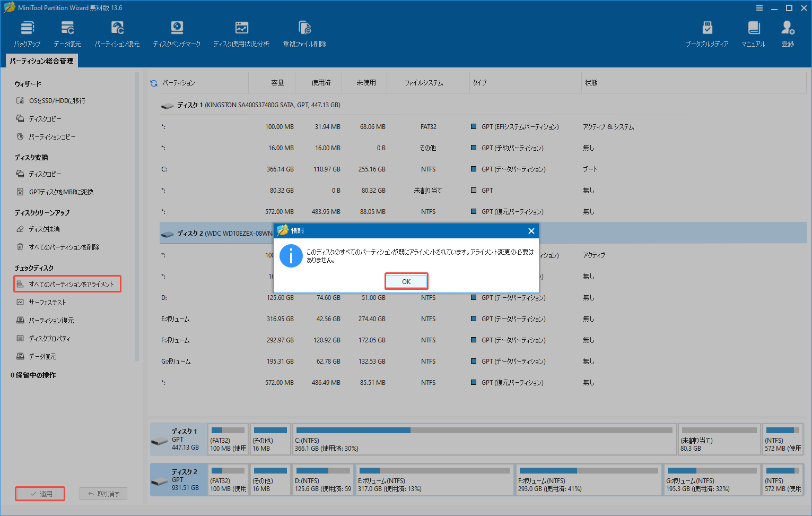The image size is (812, 516).
Task: Open the hamburger menu
Action: (x=759, y=8)
